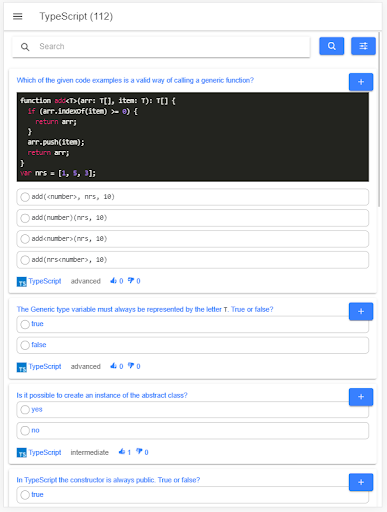
Task: Thumbs up the abstract class question
Action: point(122,452)
